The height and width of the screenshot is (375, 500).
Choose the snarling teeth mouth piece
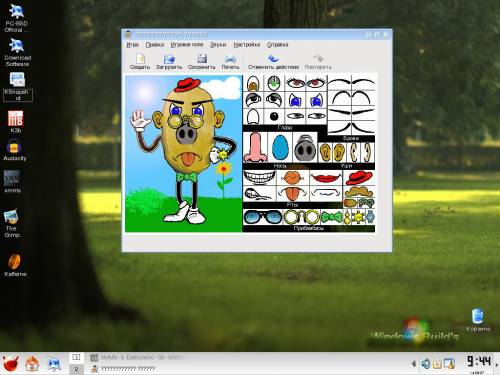click(258, 194)
